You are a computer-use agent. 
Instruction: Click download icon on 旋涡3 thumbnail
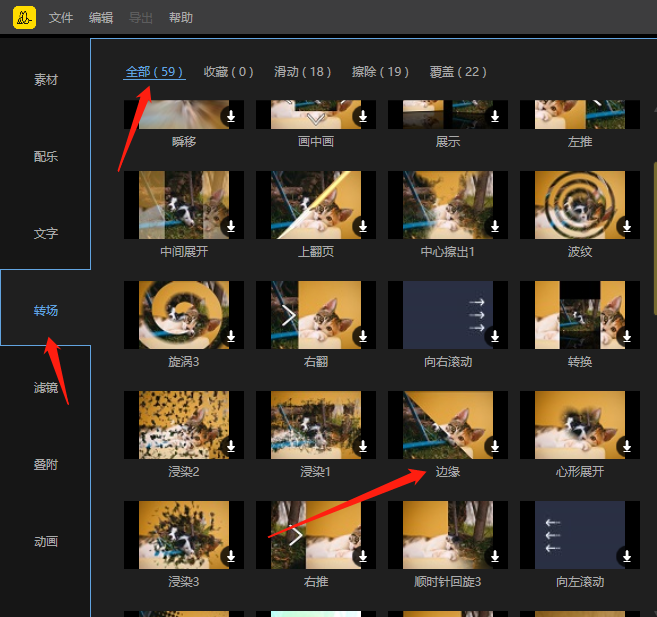tap(231, 336)
